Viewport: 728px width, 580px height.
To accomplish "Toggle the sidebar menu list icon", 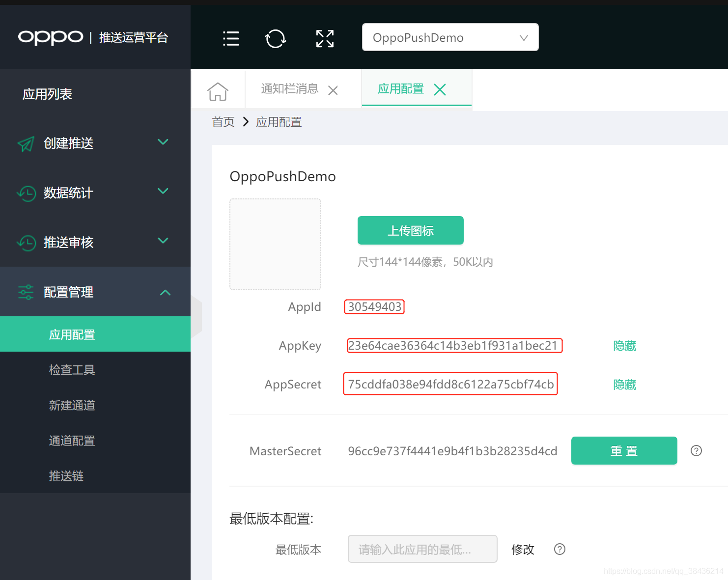I will click(231, 38).
